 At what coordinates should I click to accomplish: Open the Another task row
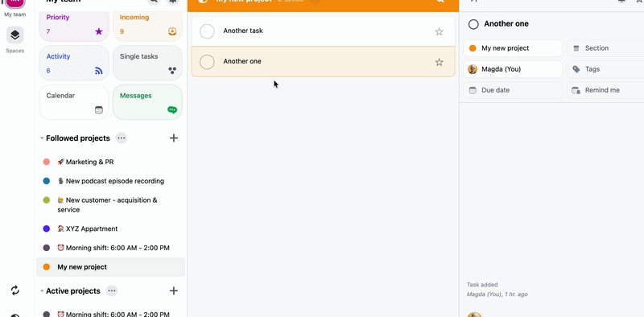tap(324, 31)
